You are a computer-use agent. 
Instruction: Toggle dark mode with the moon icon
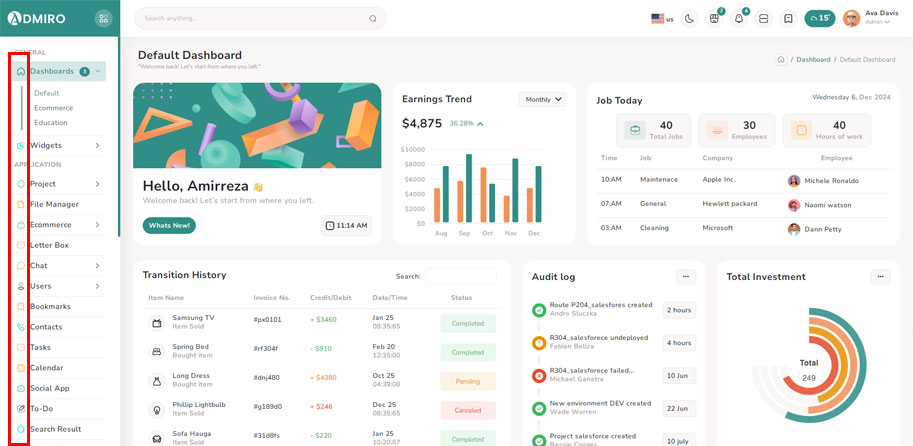(x=689, y=18)
